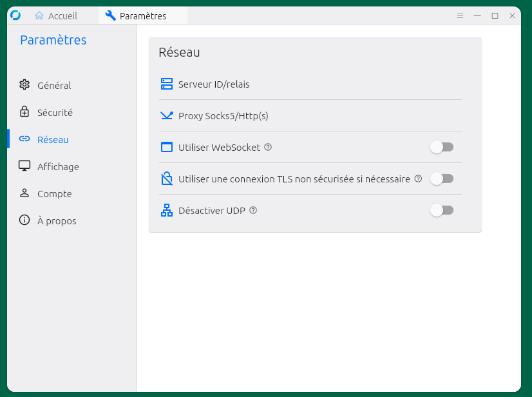532x397 pixels.
Task: Click the crossed-lock icon for insecure TLS
Action: [x=167, y=179]
